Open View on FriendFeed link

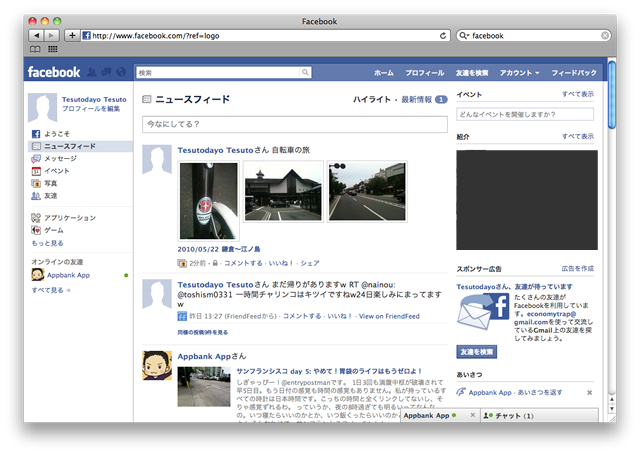[389, 316]
